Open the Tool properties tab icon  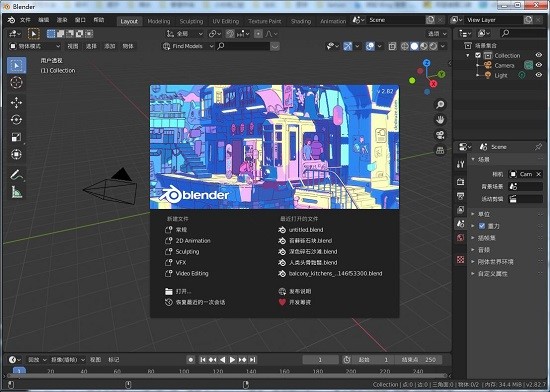(461, 164)
